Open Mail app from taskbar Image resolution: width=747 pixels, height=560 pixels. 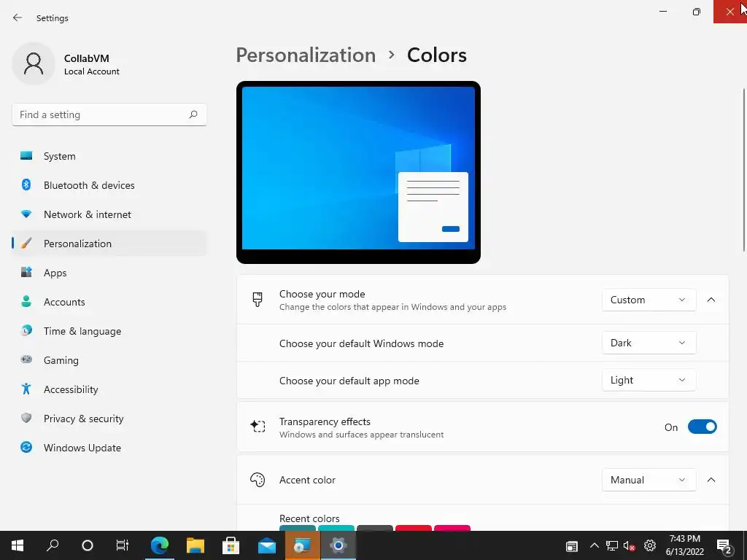267,545
